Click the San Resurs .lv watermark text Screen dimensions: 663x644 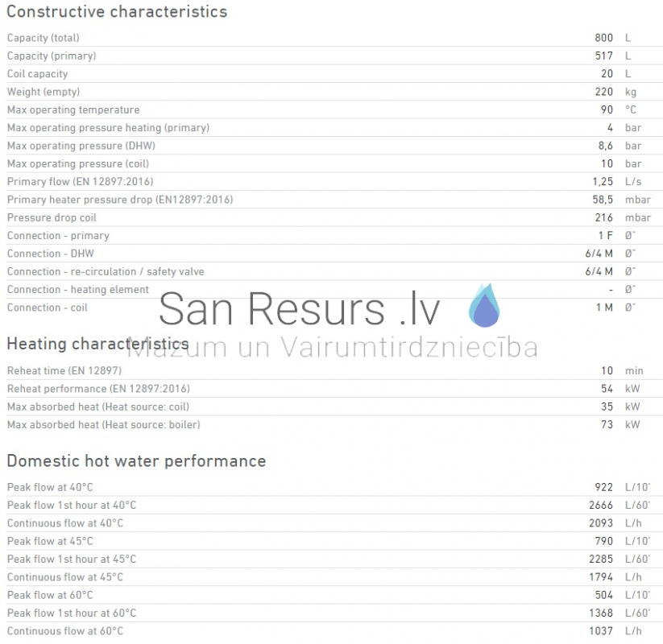[300, 309]
